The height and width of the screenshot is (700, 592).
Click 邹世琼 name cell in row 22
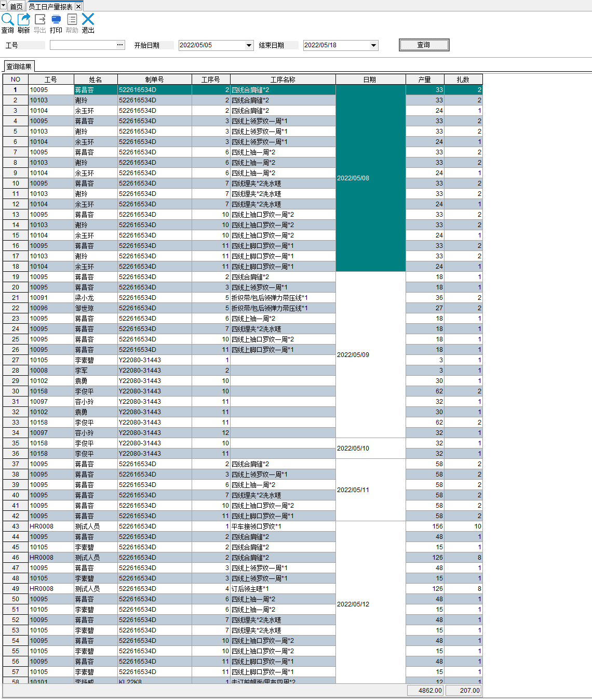[x=96, y=308]
